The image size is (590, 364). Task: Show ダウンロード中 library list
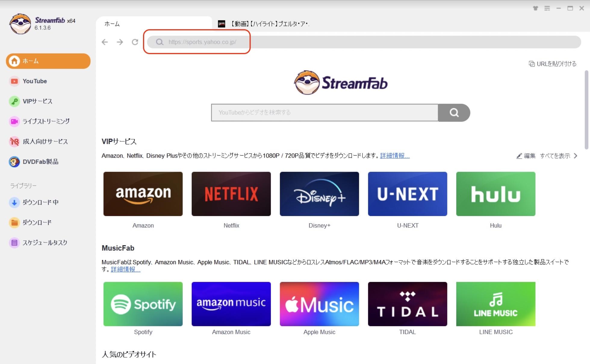pos(48,202)
